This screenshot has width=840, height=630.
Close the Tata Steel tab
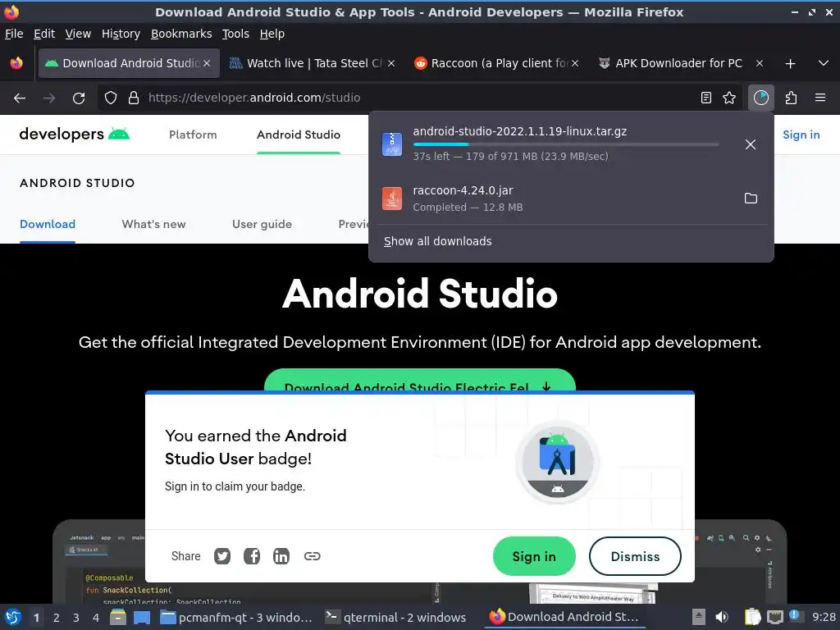(x=391, y=63)
